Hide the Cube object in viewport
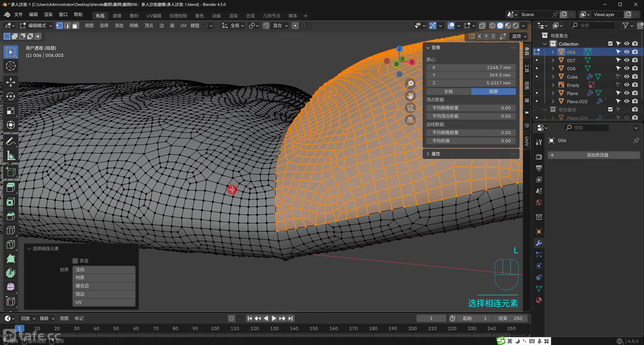 point(627,77)
